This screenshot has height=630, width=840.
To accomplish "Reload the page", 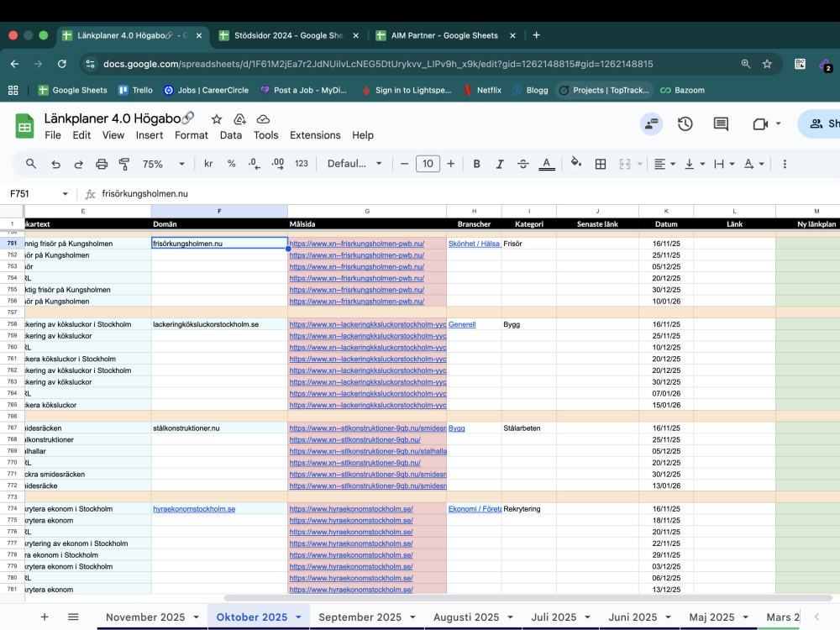I will 62,65.
